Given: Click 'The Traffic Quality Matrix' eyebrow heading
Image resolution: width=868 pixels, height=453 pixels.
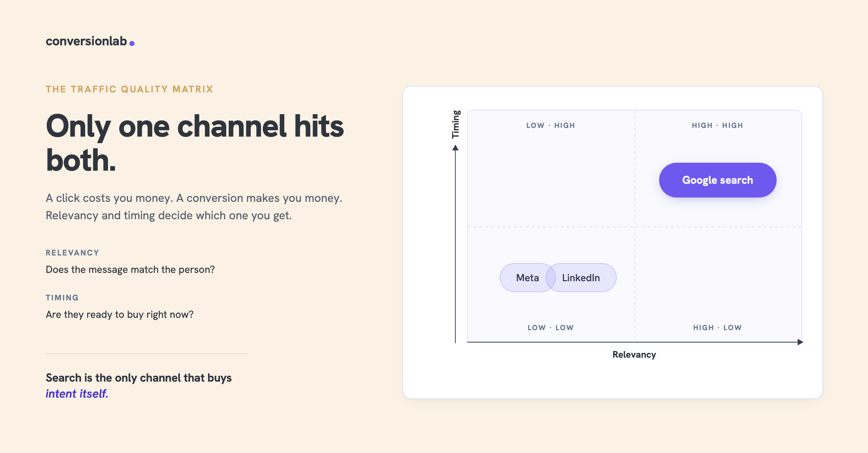Looking at the screenshot, I should pyautogui.click(x=129, y=89).
